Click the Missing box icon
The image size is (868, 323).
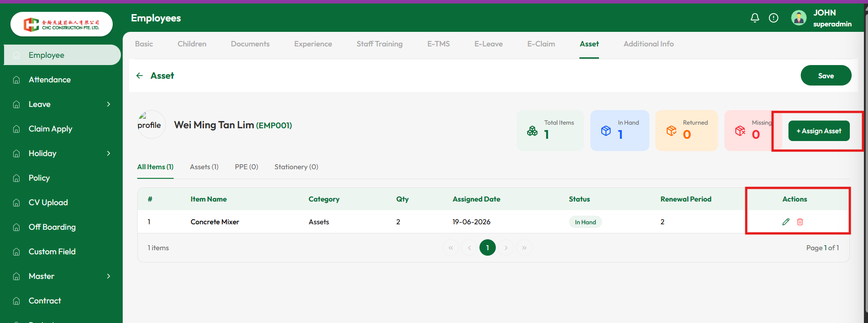pos(740,131)
